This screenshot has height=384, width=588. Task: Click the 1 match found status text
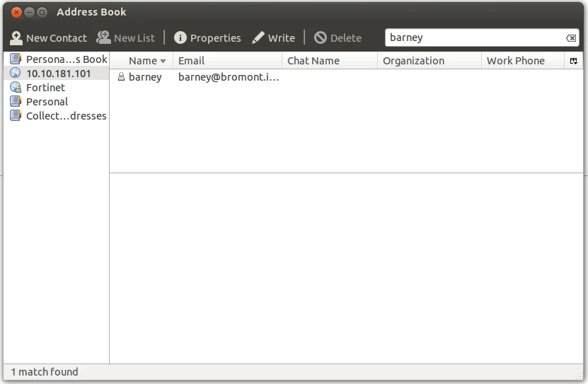click(45, 372)
